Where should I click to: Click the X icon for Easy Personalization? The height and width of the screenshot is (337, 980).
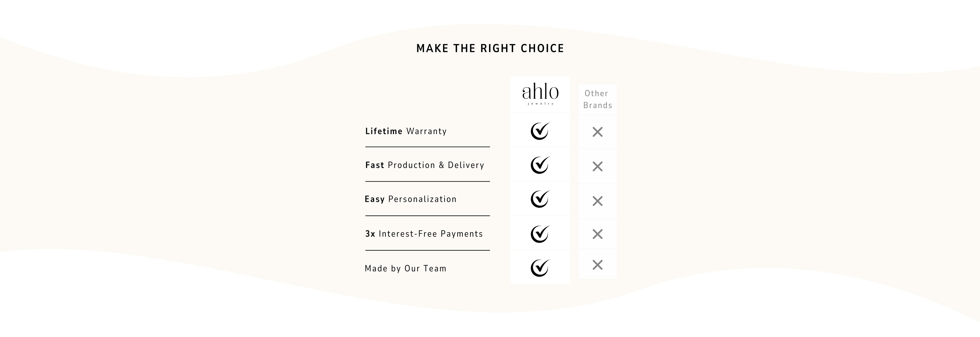click(x=598, y=201)
